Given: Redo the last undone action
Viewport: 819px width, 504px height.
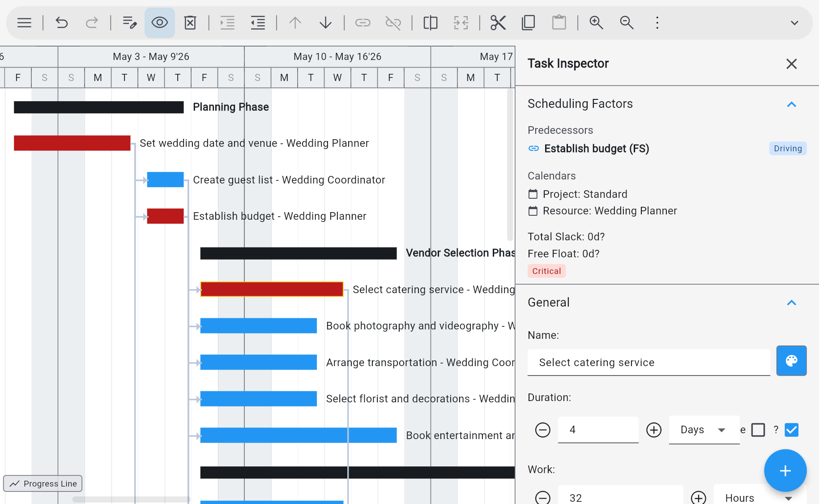Looking at the screenshot, I should [92, 22].
